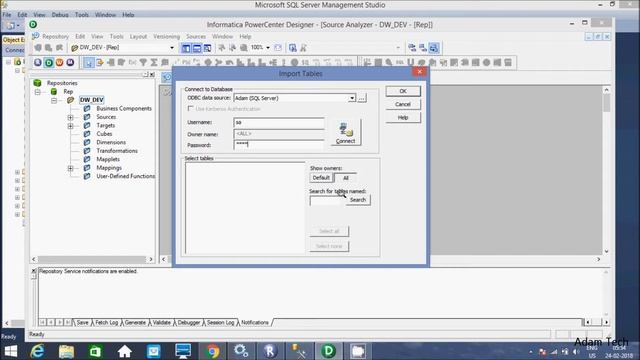Click the Windows Start button
This screenshot has height=360, width=640.
11,351
